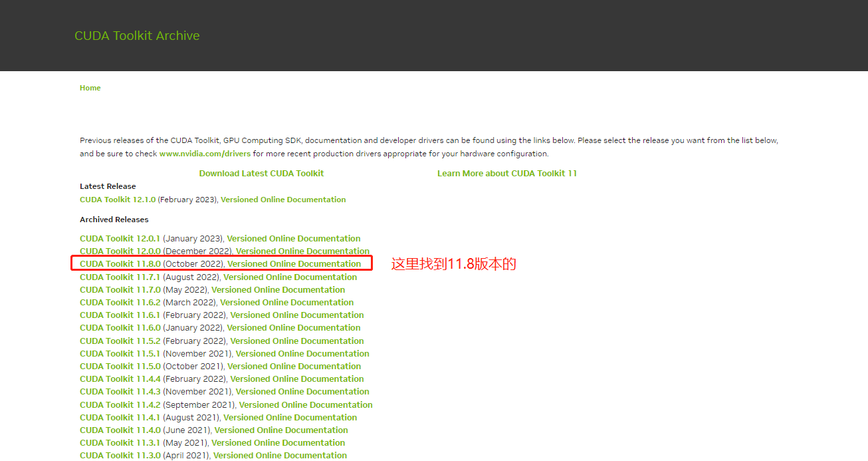Viewport: 868px width, 461px height.
Task: Open CUDA Toolkit 11.3.1 link
Action: click(x=120, y=443)
